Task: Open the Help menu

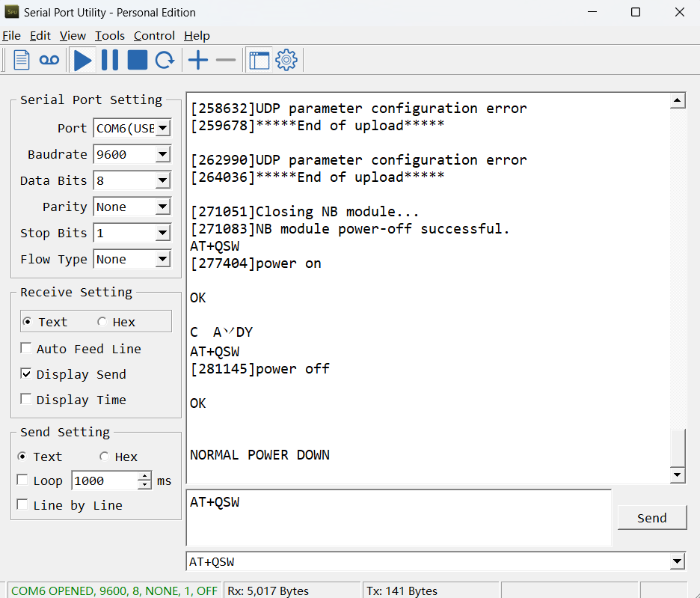Action: coord(197,36)
